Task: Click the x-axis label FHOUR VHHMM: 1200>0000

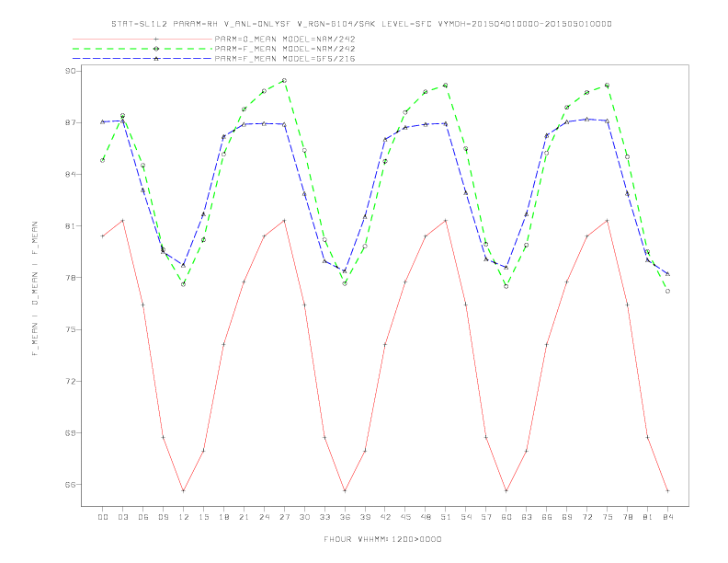Action: [x=382, y=539]
